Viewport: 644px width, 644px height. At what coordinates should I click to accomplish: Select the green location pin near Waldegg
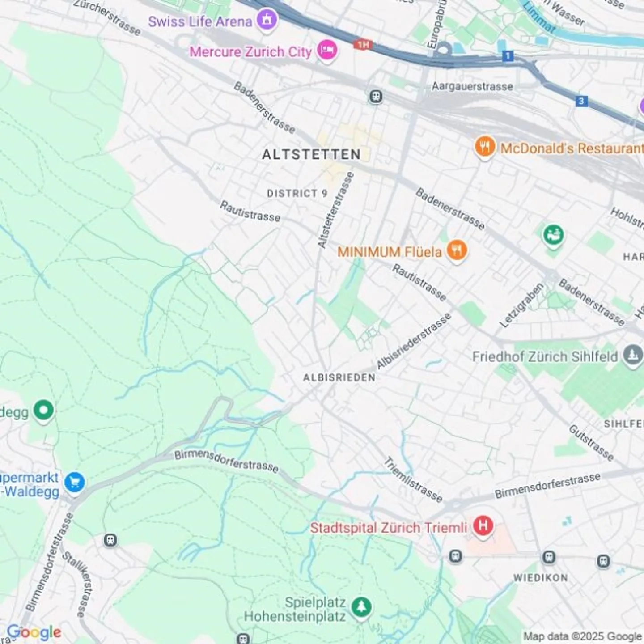[x=43, y=410]
